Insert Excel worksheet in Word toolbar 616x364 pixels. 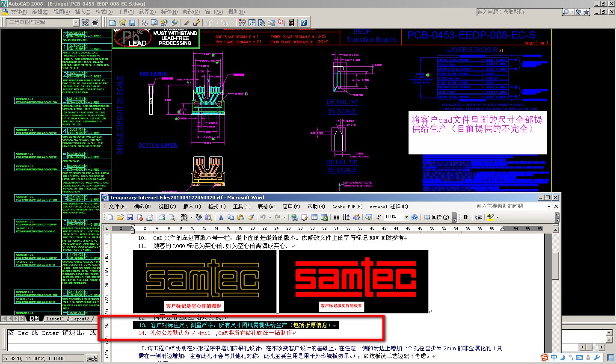coord(324,217)
